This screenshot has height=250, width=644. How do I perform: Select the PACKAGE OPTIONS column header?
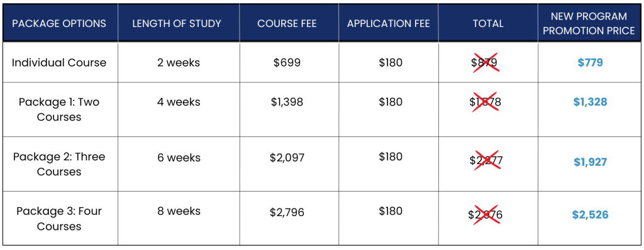pyautogui.click(x=59, y=23)
